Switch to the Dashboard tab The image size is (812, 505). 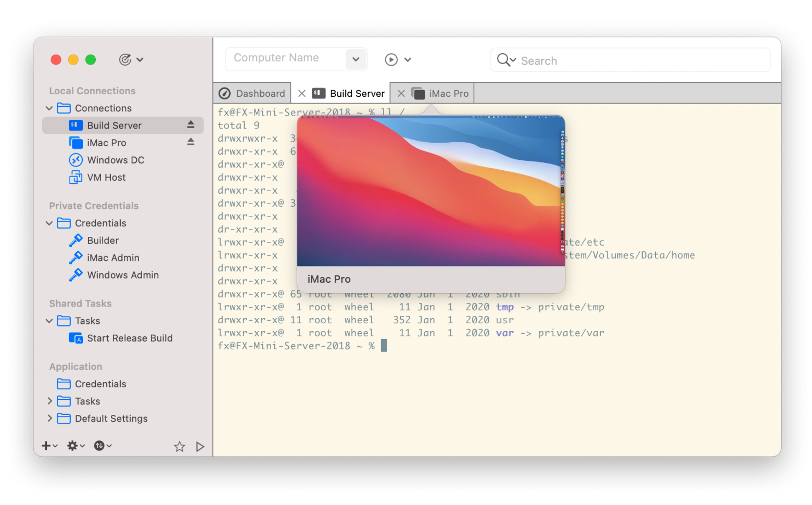252,93
